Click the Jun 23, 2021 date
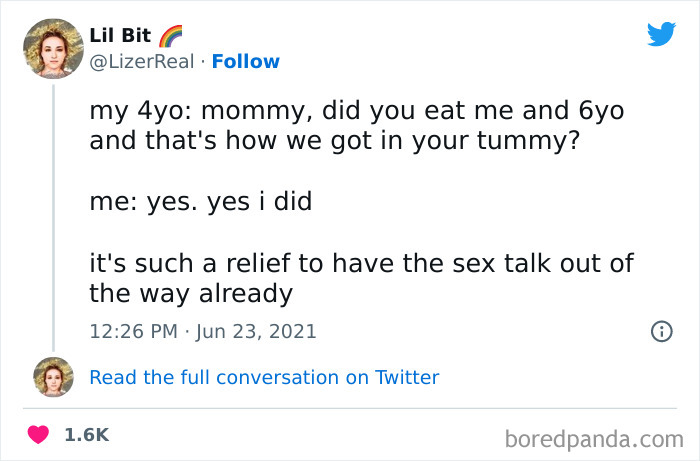Viewport: 700px width, 461px height. point(257,330)
